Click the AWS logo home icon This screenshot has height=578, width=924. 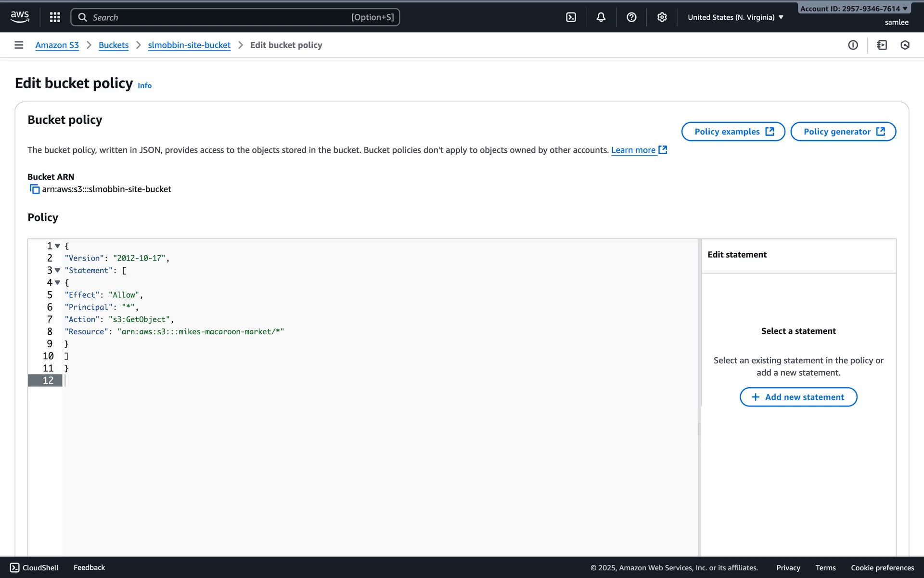(20, 17)
